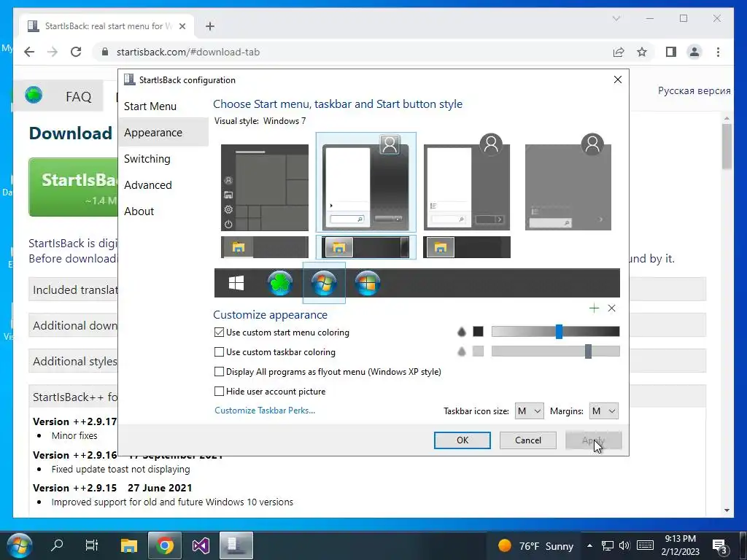Switch to Русская версия of the site
Image resolution: width=747 pixels, height=560 pixels.
(x=694, y=90)
